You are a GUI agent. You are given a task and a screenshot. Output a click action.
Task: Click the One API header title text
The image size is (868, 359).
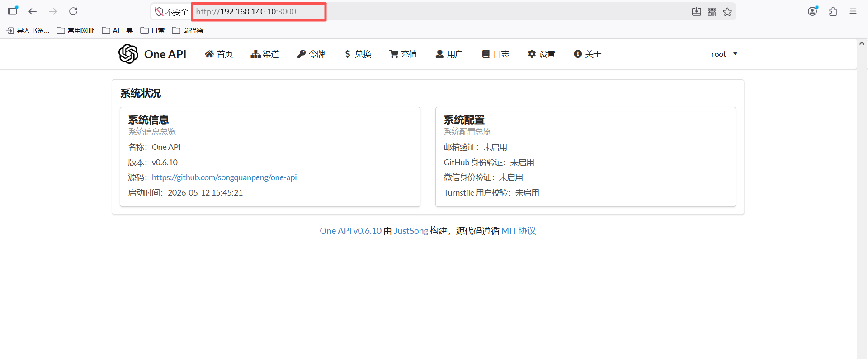point(165,54)
